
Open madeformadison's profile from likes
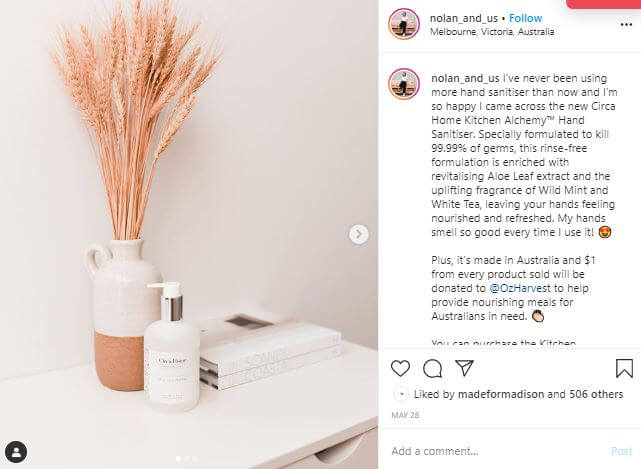point(501,394)
